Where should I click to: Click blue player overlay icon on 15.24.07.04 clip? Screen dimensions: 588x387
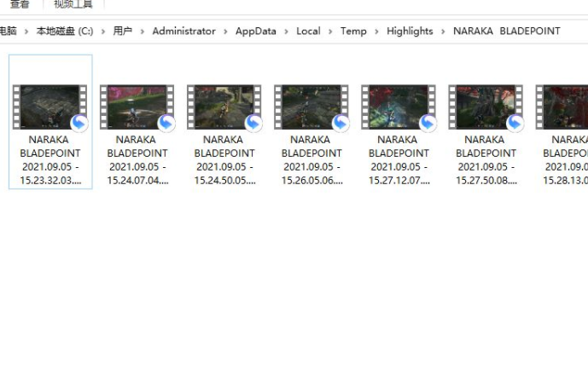(166, 124)
